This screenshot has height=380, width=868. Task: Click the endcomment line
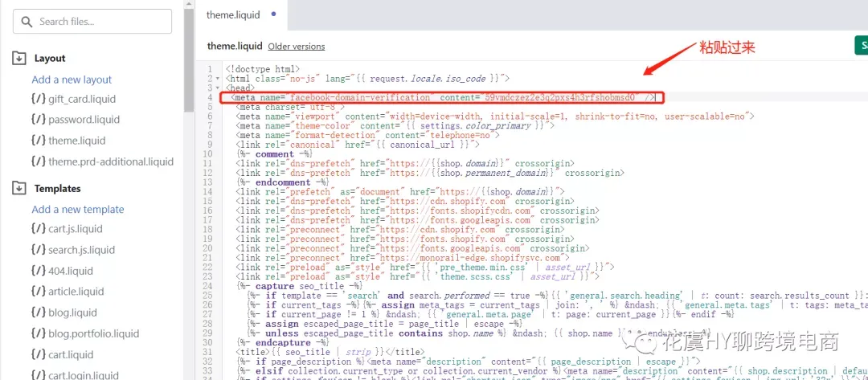[282, 182]
